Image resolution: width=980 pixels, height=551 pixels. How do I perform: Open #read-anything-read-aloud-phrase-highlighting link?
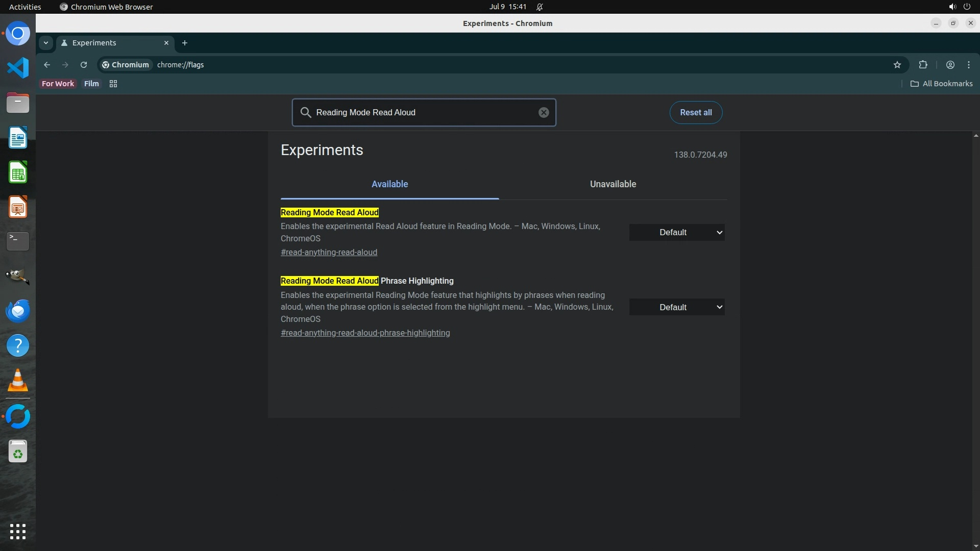click(365, 333)
